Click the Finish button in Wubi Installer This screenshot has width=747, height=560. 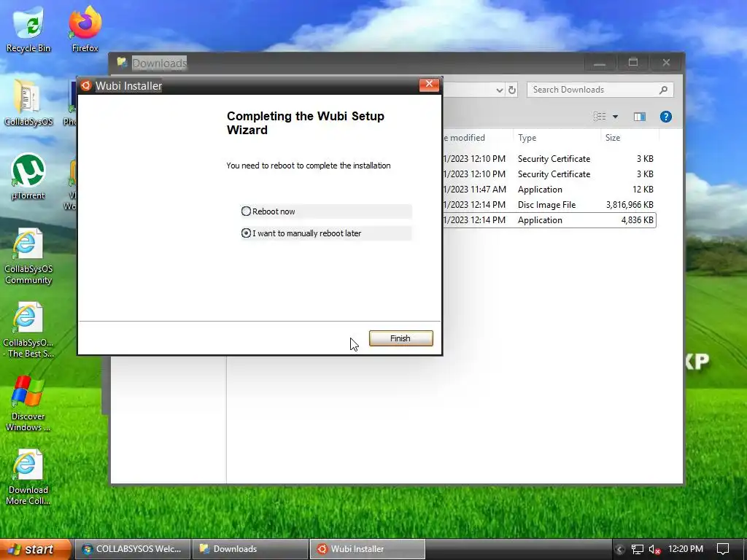[400, 338]
